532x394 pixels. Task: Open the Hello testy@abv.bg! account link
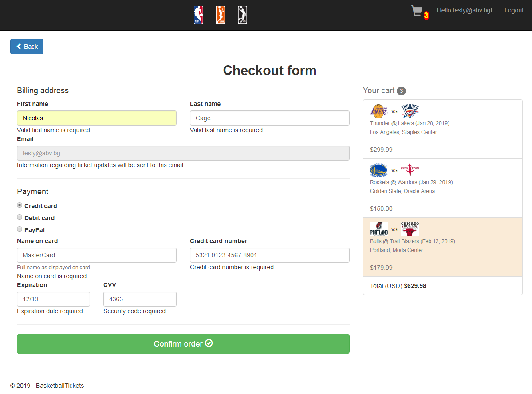465,11
